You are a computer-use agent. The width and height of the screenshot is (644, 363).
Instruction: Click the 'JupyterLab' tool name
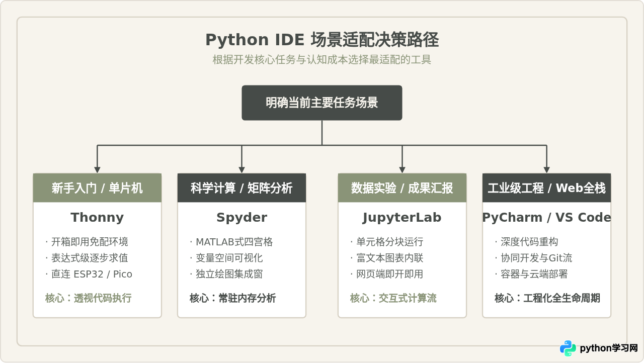pos(402,217)
